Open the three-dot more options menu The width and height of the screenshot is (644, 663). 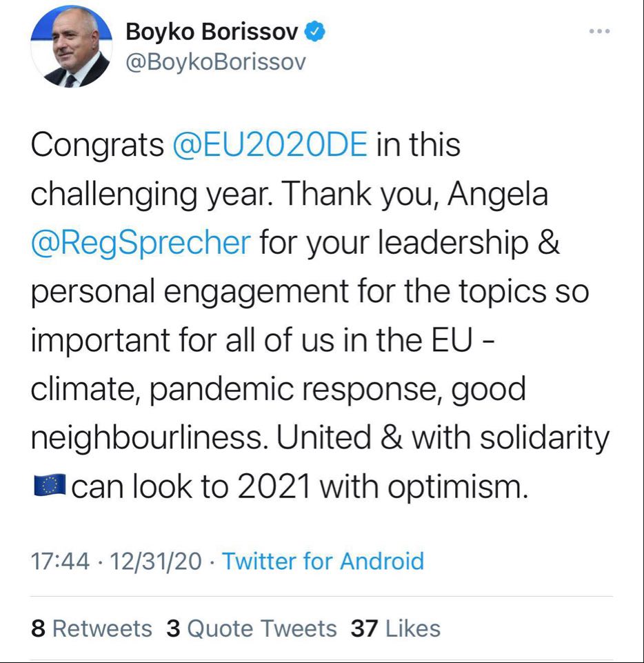click(599, 32)
